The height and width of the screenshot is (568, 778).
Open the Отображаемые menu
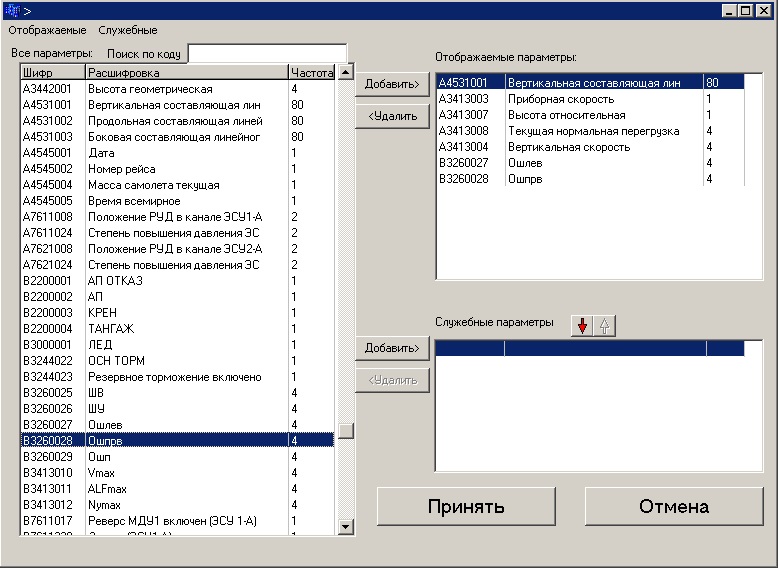click(47, 31)
